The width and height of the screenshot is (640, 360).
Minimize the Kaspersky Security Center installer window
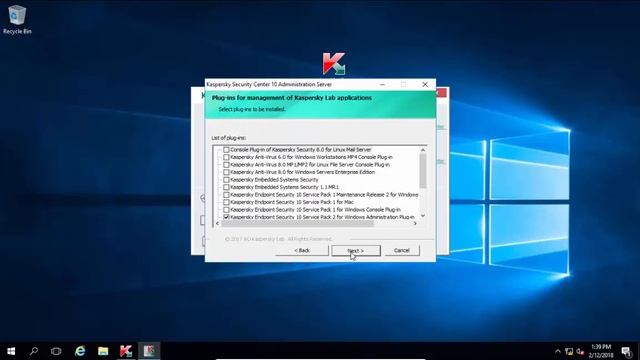click(382, 84)
